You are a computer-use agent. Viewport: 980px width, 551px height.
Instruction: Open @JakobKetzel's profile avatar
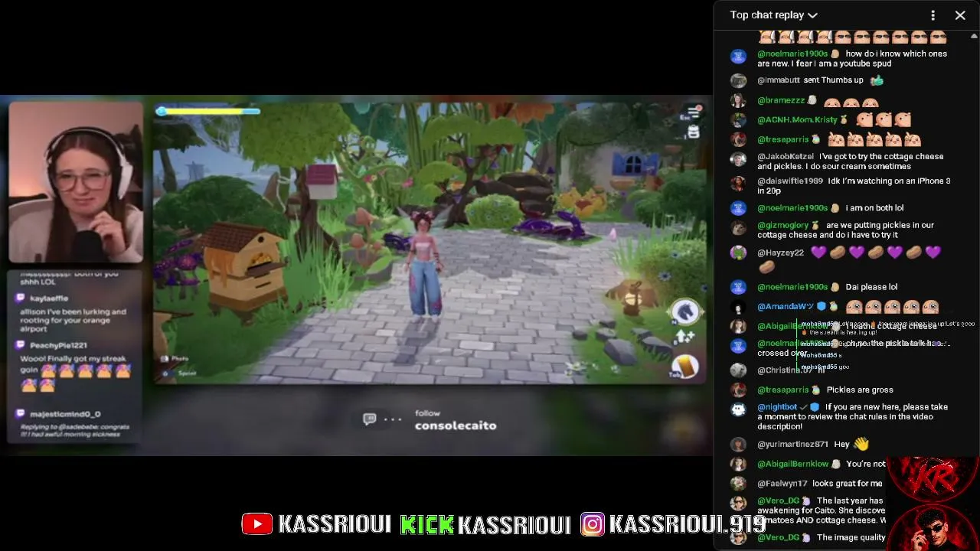tap(738, 158)
